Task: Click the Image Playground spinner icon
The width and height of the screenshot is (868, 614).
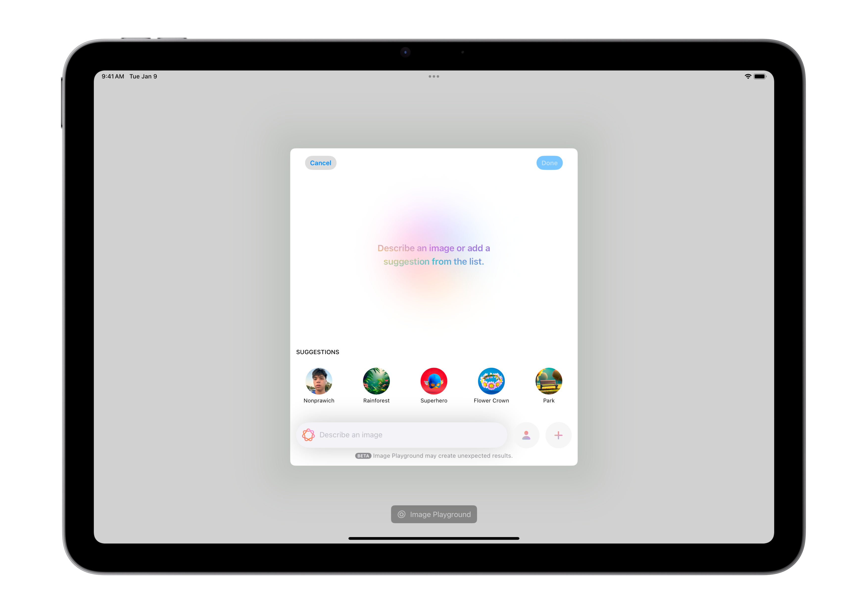Action: pos(308,435)
